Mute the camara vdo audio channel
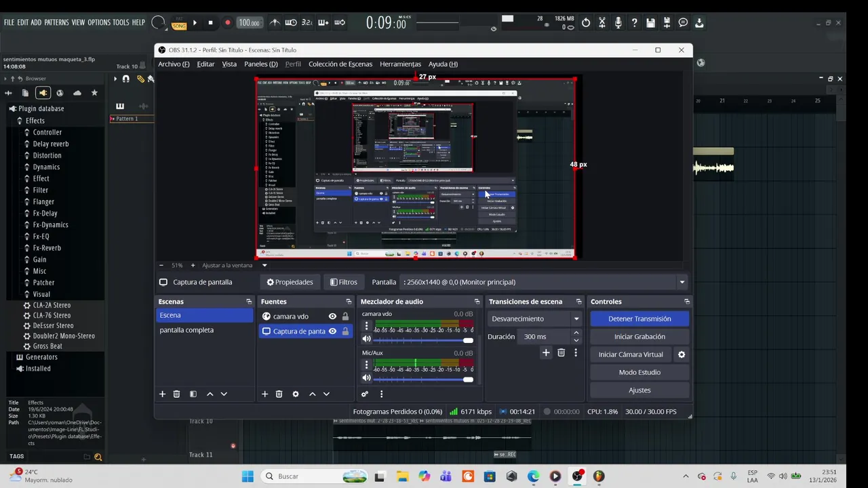 (367, 339)
